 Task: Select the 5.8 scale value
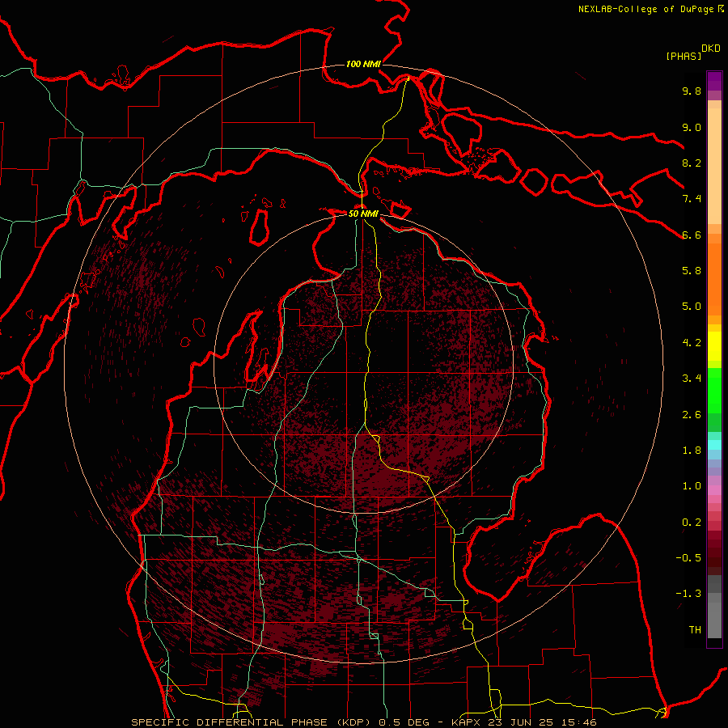(692, 271)
